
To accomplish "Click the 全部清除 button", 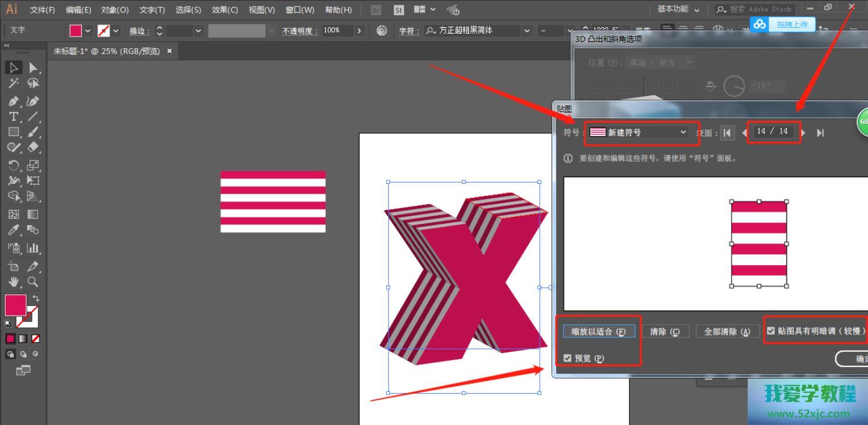I will tap(727, 331).
